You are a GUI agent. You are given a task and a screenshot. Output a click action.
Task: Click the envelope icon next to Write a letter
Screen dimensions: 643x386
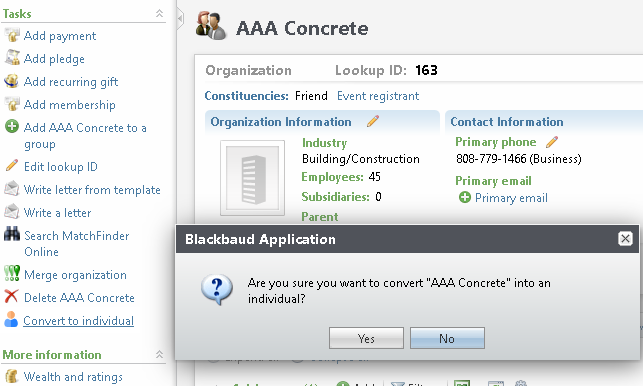(11, 212)
